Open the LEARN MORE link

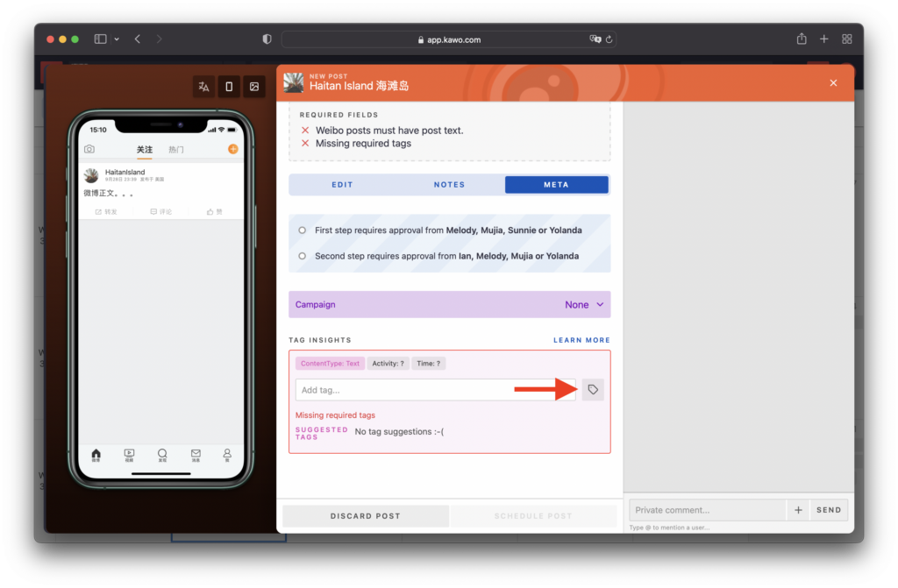click(x=581, y=340)
